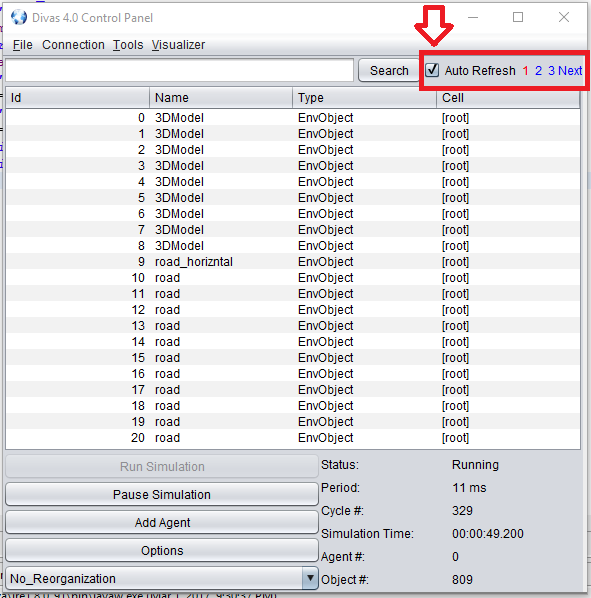Screen dimensions: 591x598
Task: Open the Connection menu
Action: pos(73,45)
